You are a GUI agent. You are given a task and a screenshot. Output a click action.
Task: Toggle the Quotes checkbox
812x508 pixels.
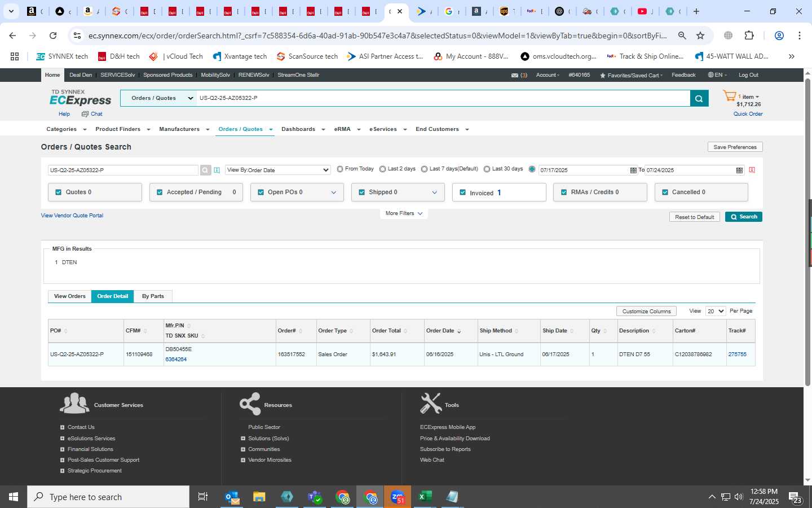click(x=58, y=192)
